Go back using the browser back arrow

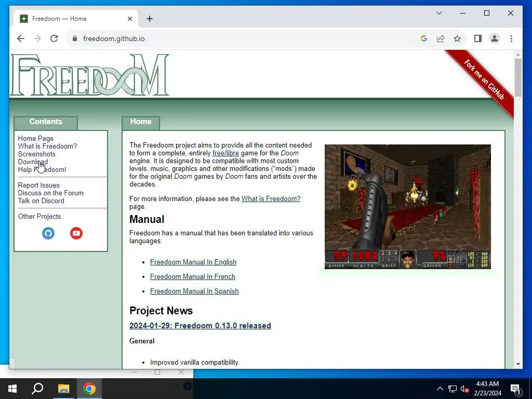[21, 38]
